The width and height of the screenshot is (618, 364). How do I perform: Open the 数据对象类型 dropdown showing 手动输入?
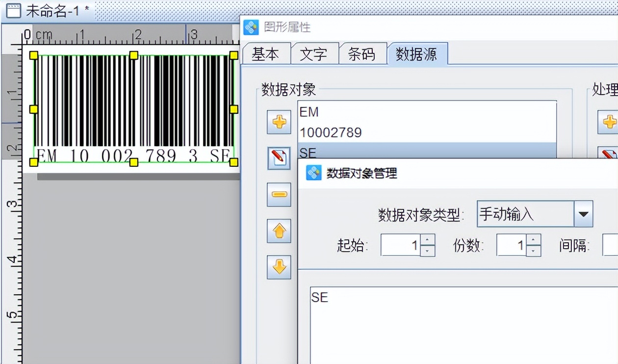[x=583, y=214]
